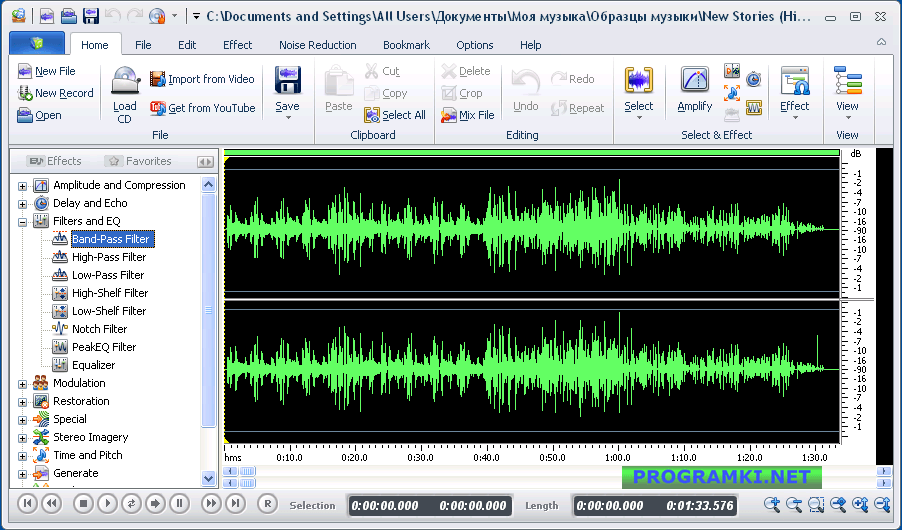902x530 pixels.
Task: Switch to the Favorites panel tab
Action: [139, 161]
